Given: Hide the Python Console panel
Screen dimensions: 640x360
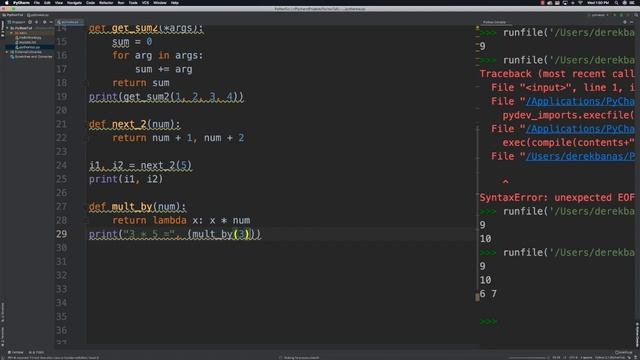Looking at the screenshot, I should (x=632, y=22).
